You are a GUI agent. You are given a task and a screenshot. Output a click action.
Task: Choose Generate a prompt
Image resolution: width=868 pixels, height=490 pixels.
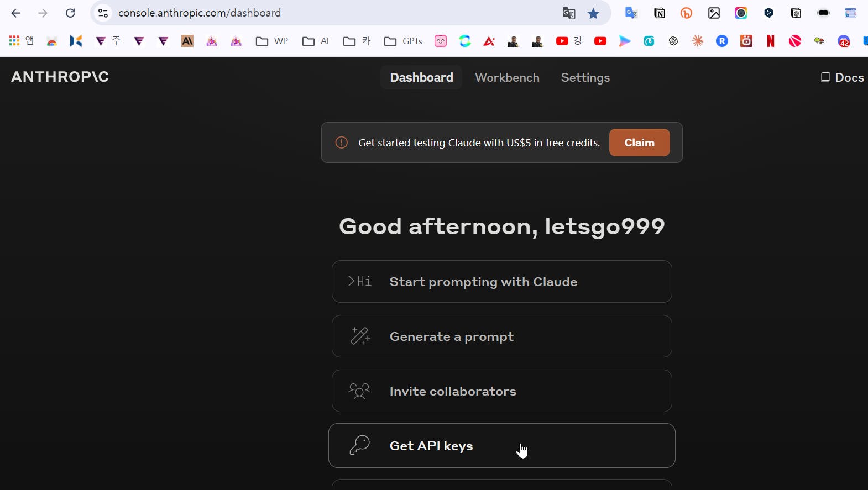[x=501, y=336]
